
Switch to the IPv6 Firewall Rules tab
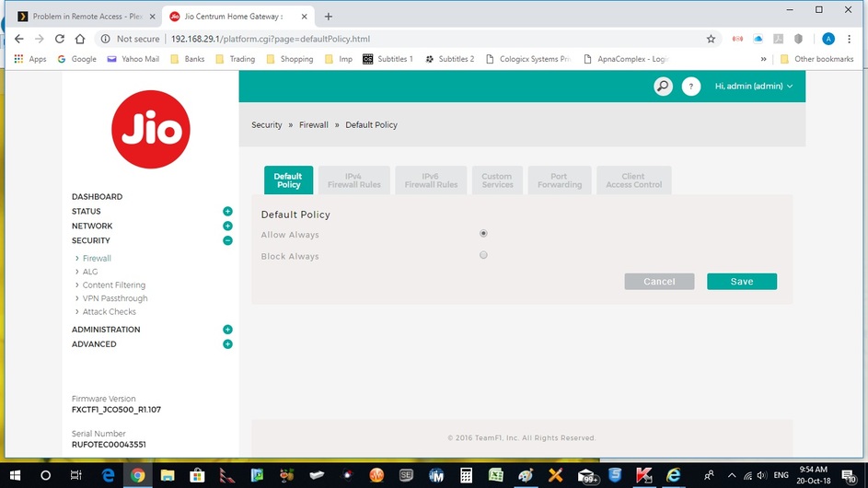click(x=431, y=180)
